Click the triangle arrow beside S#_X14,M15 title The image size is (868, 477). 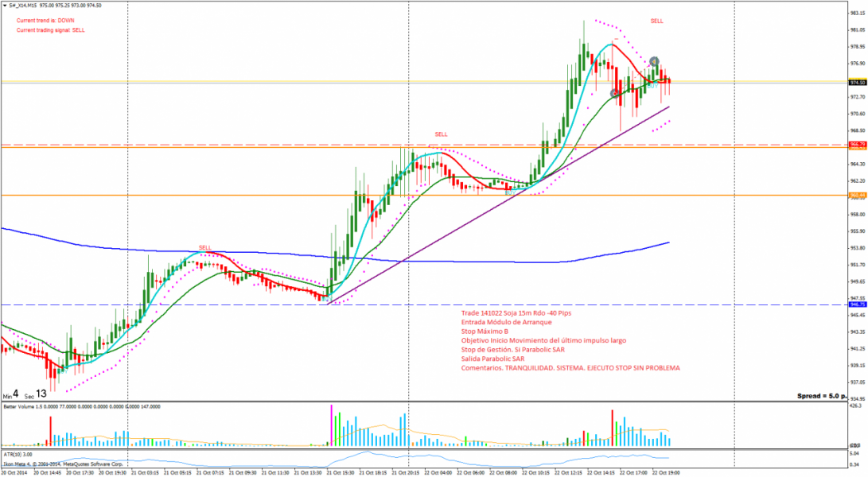click(x=4, y=5)
